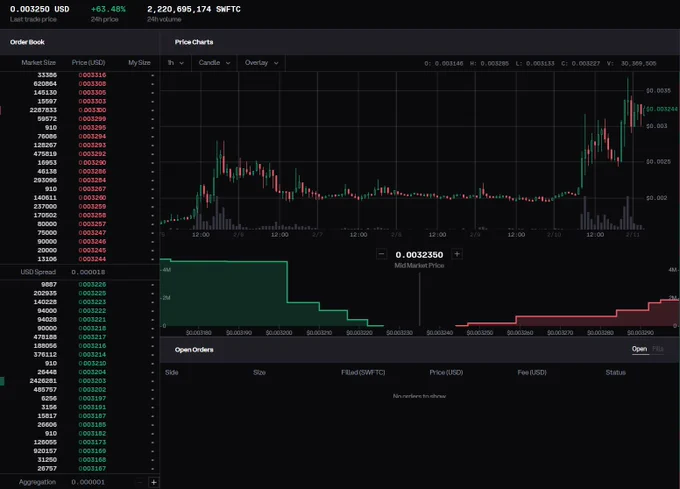Switch to the Fills tab
680x489 pixels.
tap(657, 349)
